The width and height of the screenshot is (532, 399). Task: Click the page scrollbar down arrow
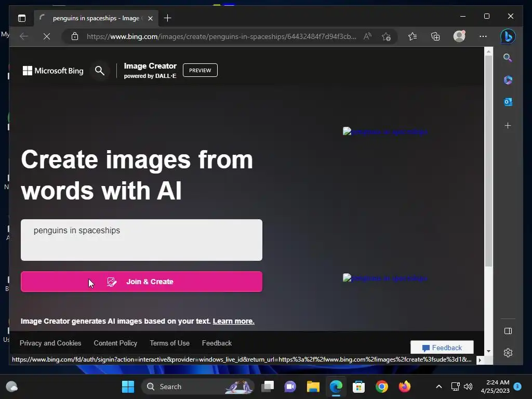pyautogui.click(x=488, y=352)
